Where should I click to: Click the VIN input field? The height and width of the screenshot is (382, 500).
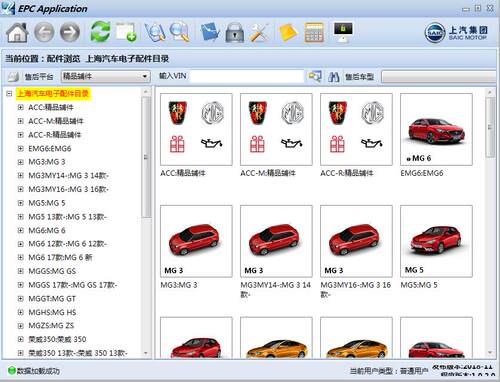(247, 77)
